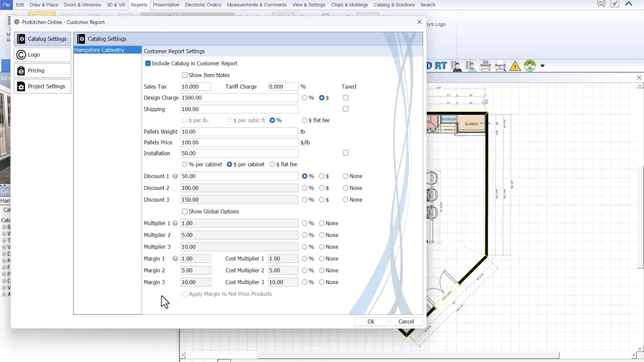Open the comments icon in top bar
The width and height of the screenshot is (644, 362).
click(x=601, y=4)
